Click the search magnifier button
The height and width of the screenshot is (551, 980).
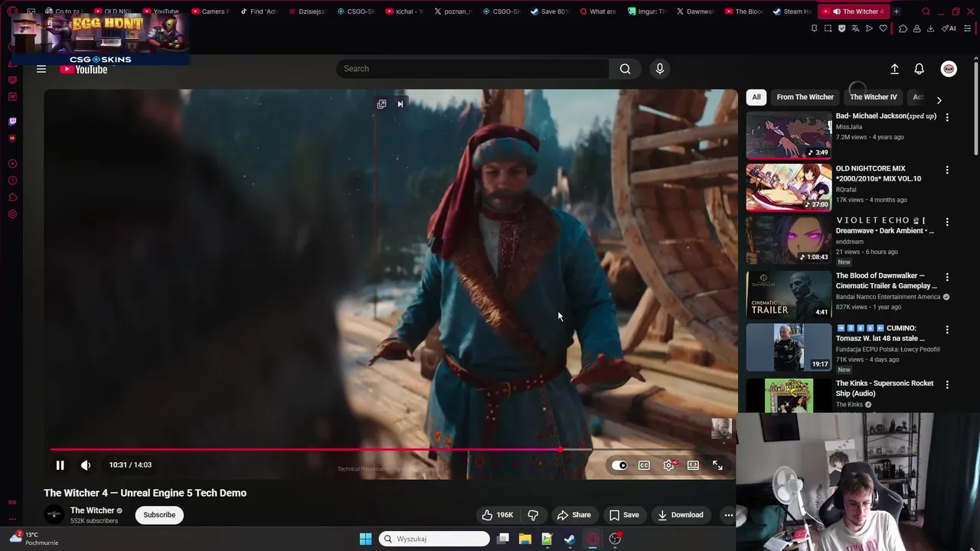click(x=626, y=69)
